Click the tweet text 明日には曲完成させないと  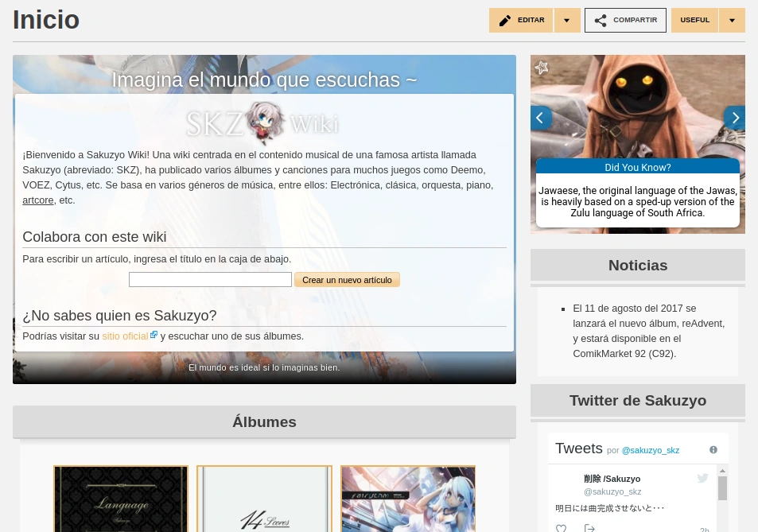point(609,508)
